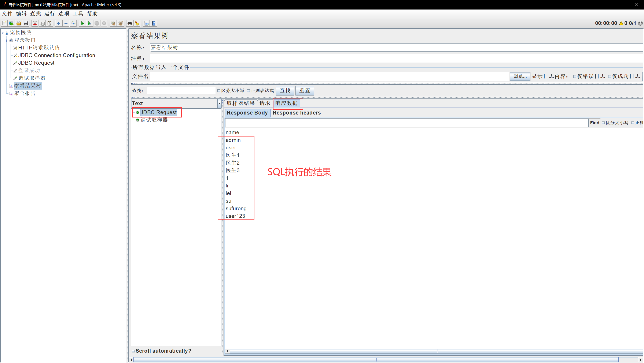644x363 pixels.
Task: Collapse the 登录接口 thread group
Action: [7, 40]
